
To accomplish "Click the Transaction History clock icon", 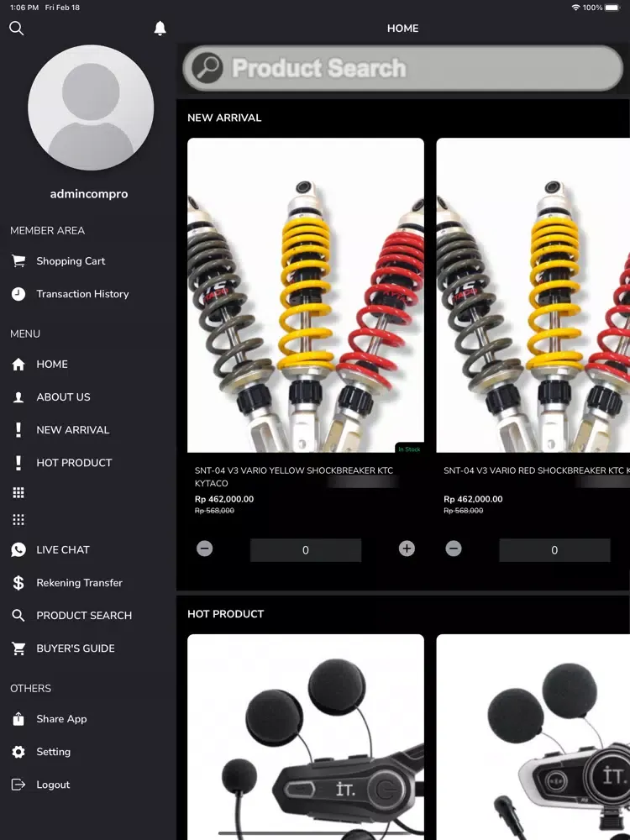I will [18, 293].
